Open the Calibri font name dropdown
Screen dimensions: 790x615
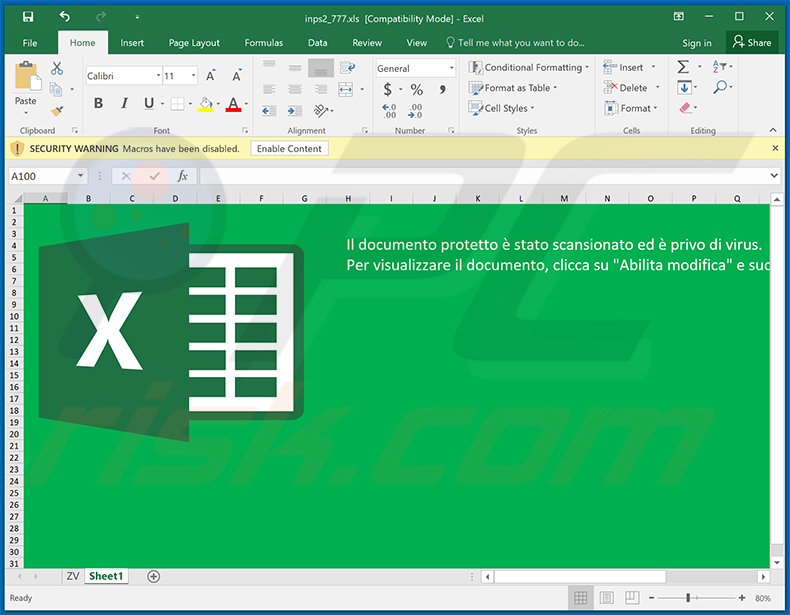pos(158,76)
